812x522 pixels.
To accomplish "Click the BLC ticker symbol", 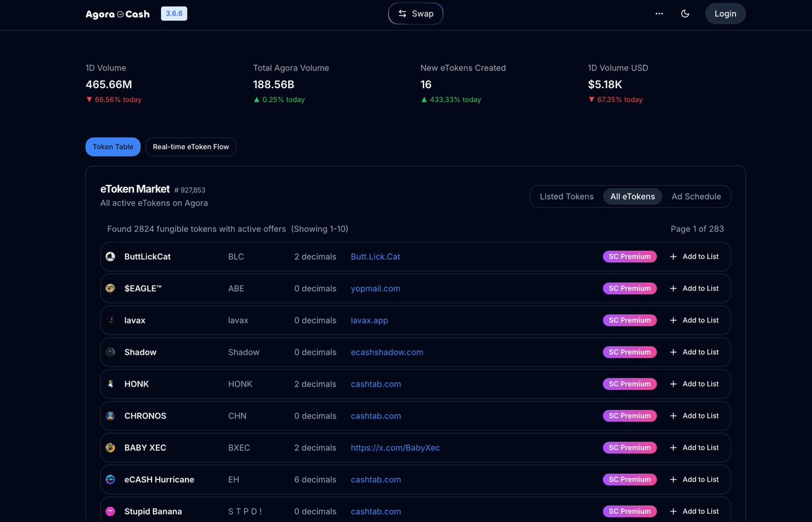I will 236,257.
